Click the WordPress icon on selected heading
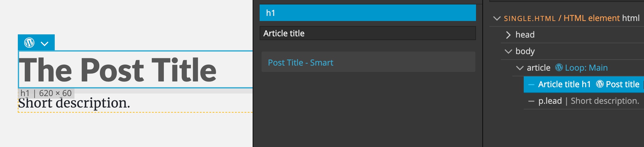This screenshot has height=147, width=644. [29, 43]
